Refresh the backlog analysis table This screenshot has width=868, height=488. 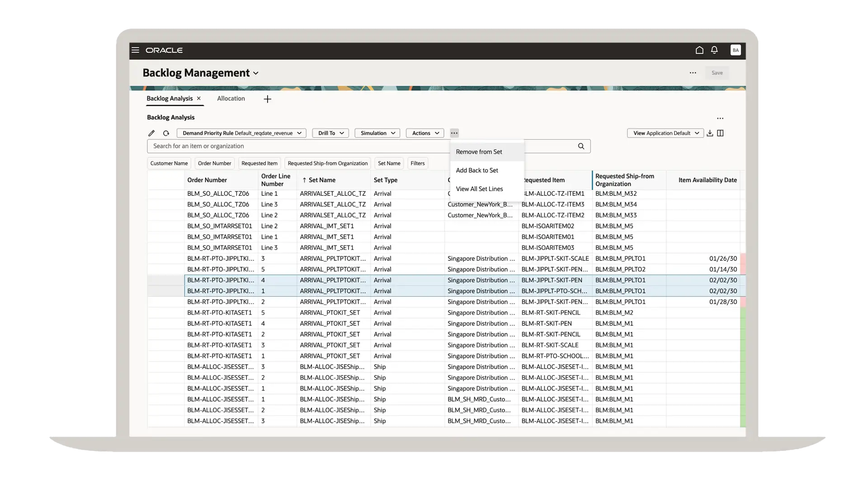coord(166,133)
